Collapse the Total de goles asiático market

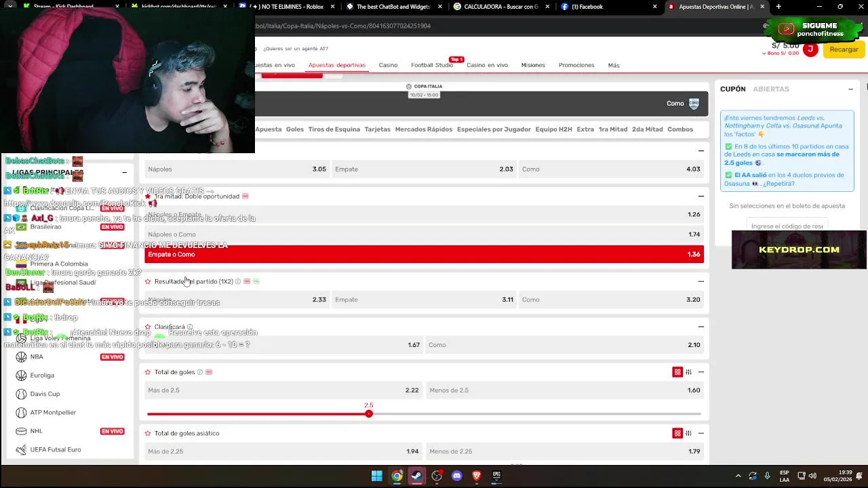(701, 433)
